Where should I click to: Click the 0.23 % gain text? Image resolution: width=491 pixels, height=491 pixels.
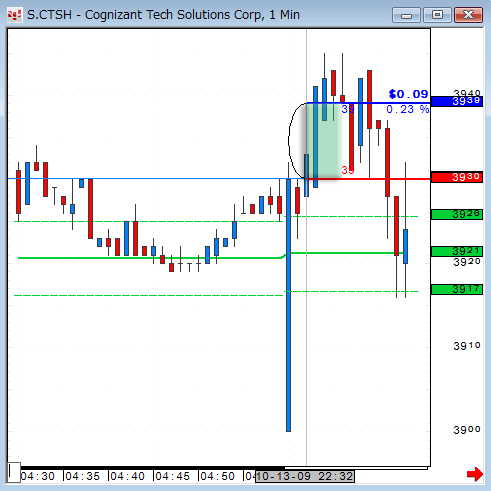[x=407, y=109]
